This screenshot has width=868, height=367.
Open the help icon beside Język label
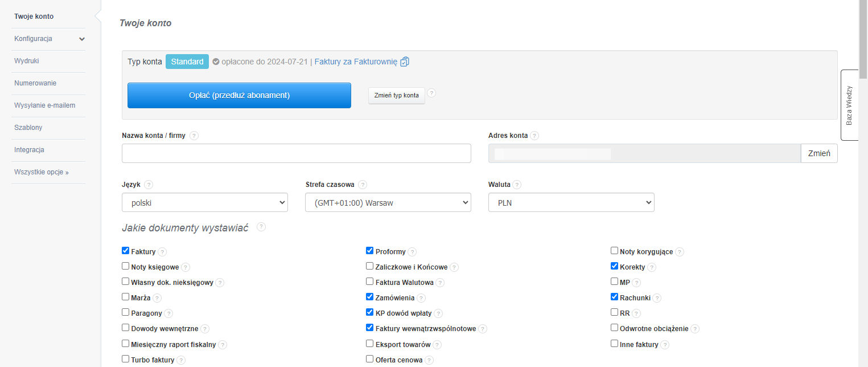[x=149, y=185]
